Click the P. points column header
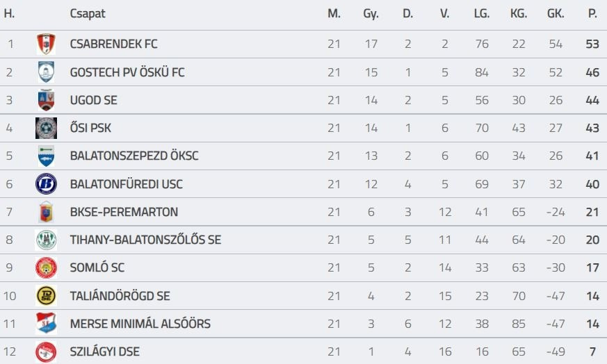Screen dimensions: 607x364 [x=592, y=14]
